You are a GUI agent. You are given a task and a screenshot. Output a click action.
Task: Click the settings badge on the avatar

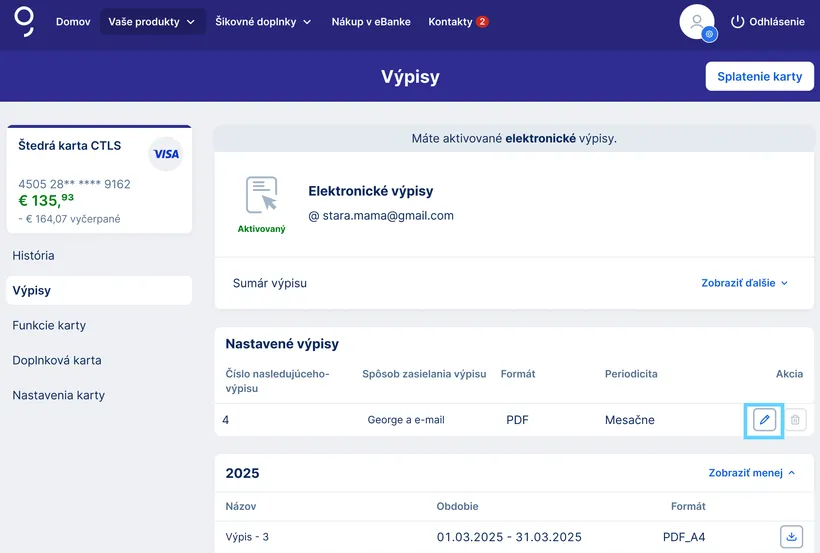tap(709, 34)
